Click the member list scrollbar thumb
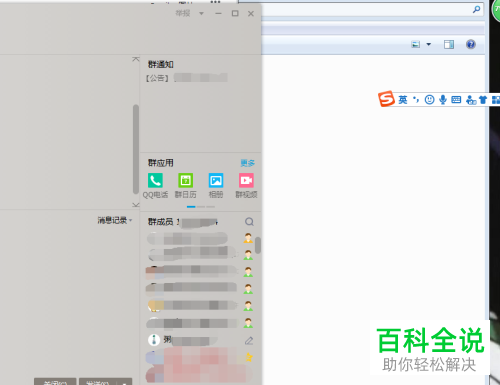The height and width of the screenshot is (385, 500). (x=258, y=245)
